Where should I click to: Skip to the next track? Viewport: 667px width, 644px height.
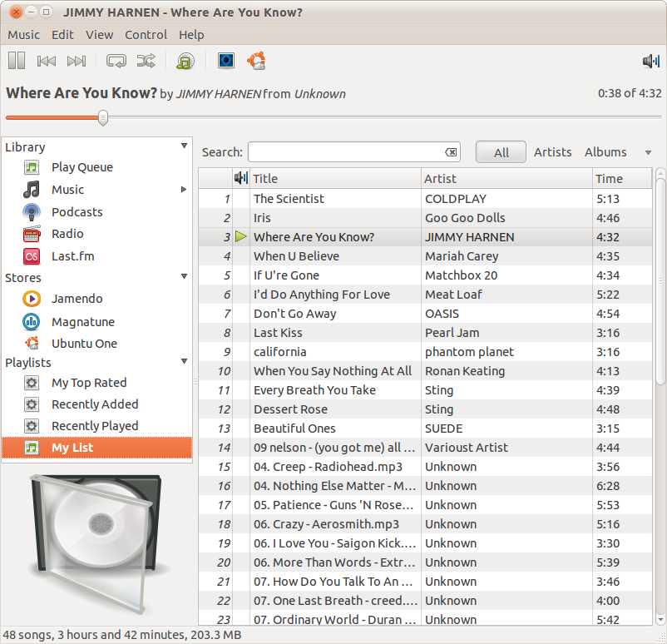click(77, 61)
